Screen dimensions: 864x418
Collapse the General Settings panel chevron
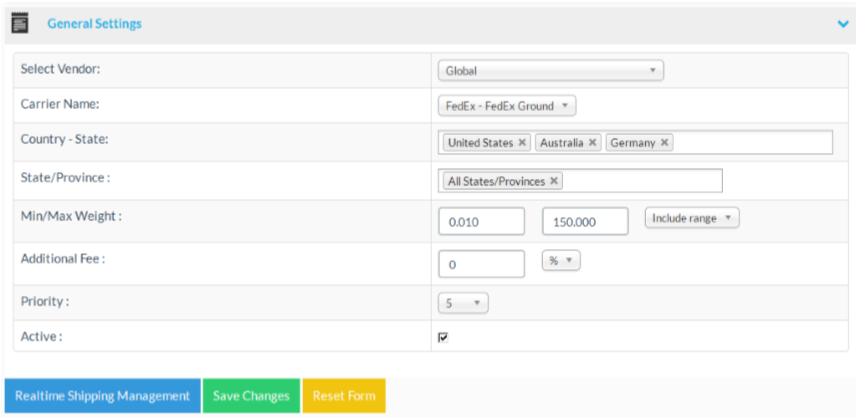tap(843, 24)
